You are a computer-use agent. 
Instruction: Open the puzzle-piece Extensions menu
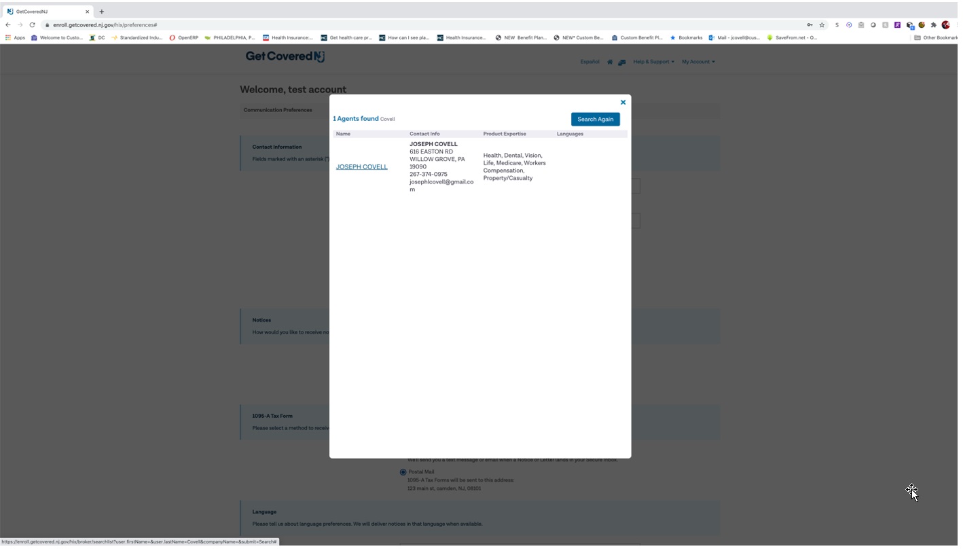point(933,25)
